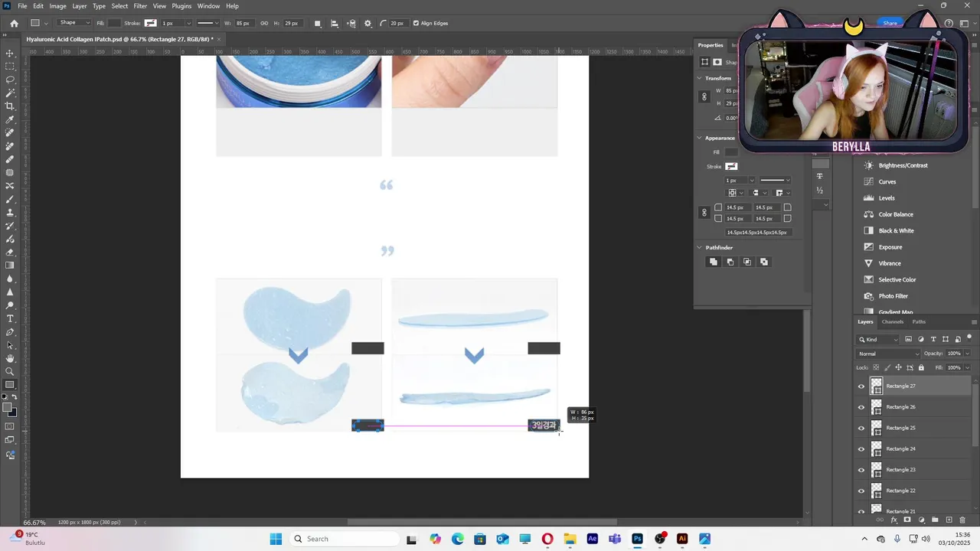The image size is (980, 551).
Task: Hide the Rectangle 23 layer
Action: [x=861, y=470]
